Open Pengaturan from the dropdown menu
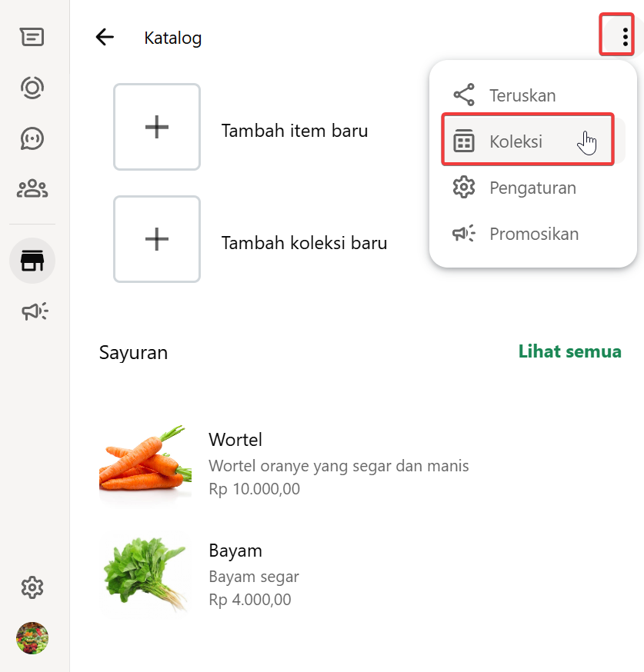 [532, 188]
